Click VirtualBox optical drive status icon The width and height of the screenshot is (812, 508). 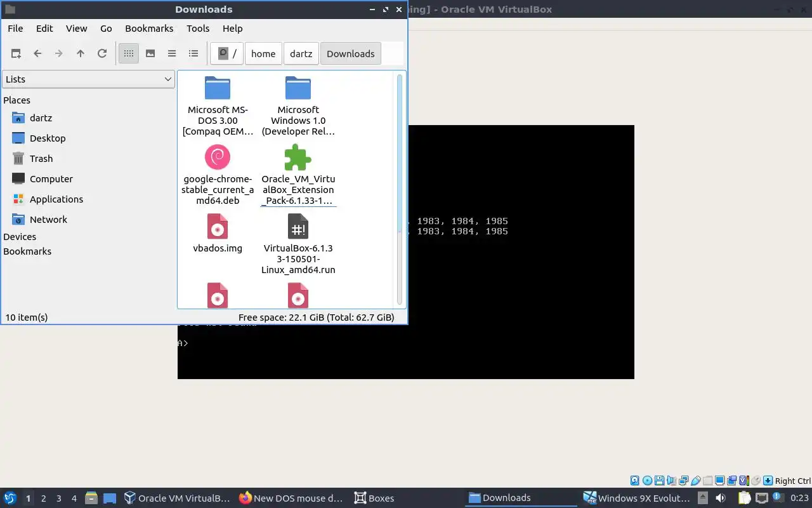647,481
